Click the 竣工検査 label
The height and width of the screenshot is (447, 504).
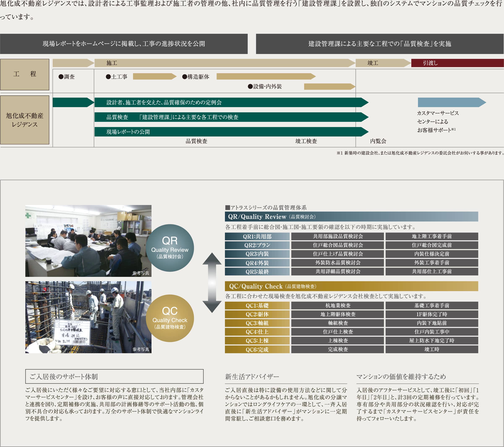point(306,141)
